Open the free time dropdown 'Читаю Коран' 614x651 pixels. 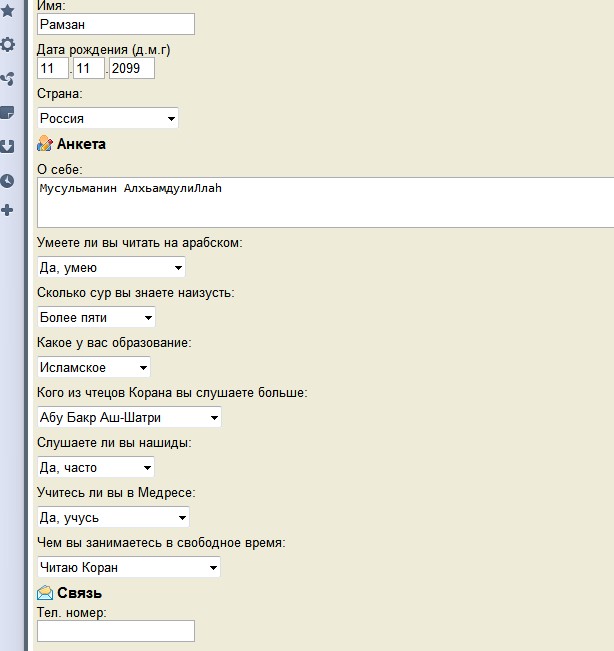[x=129, y=568]
